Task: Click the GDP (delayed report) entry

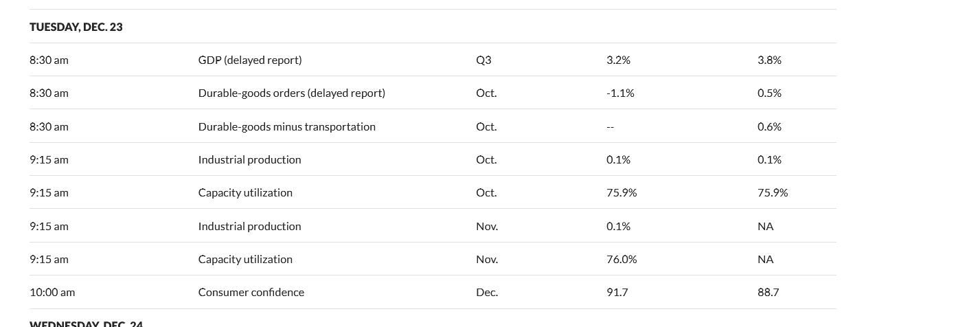Action: (250, 60)
